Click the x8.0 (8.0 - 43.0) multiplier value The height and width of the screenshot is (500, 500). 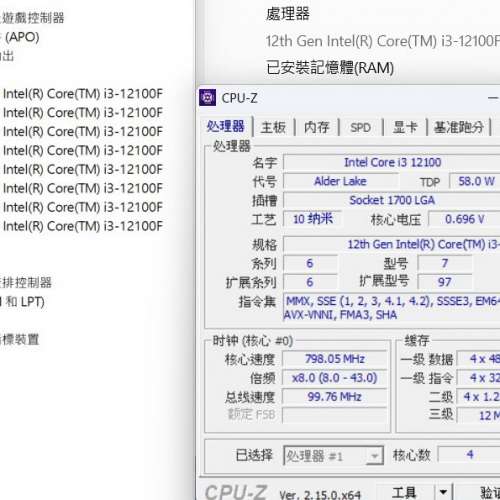coord(335,378)
